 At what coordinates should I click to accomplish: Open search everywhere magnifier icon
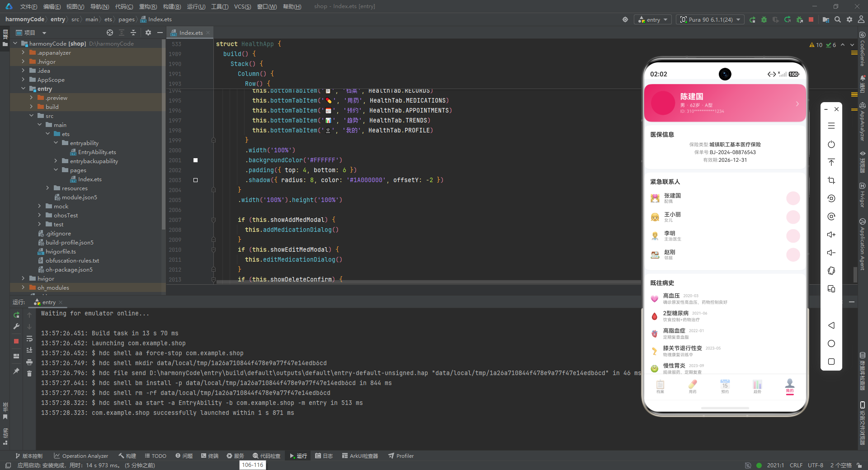tap(838, 19)
